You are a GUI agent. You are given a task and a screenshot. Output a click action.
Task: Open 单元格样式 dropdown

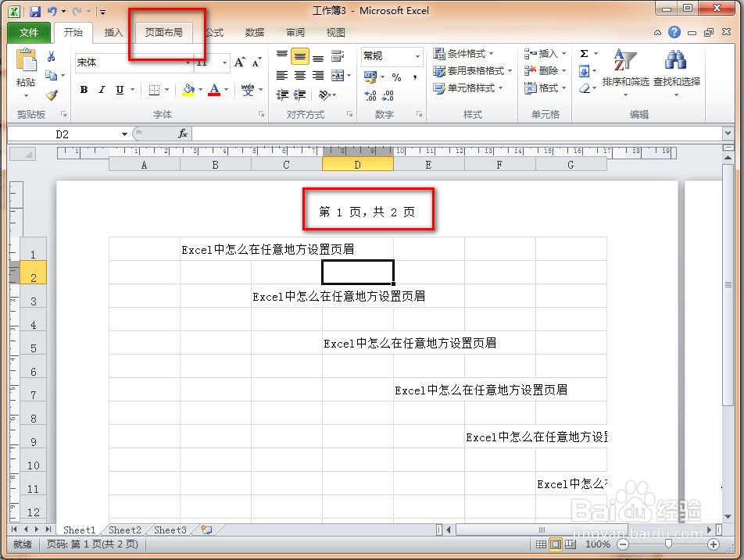tap(468, 88)
